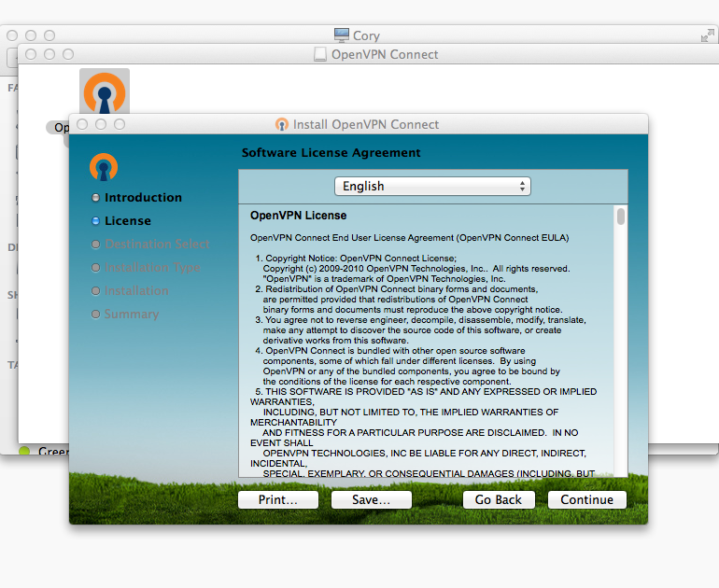
Task: Select the License step in sidebar
Action: click(x=128, y=221)
